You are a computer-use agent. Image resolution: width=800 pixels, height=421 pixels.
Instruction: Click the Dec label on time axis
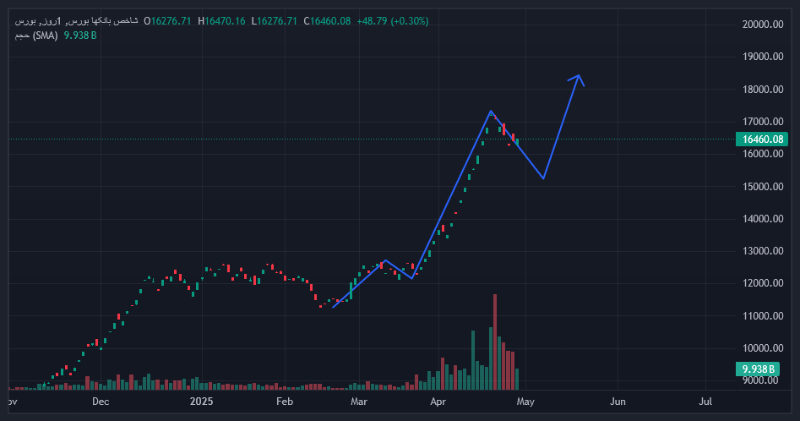(101, 402)
